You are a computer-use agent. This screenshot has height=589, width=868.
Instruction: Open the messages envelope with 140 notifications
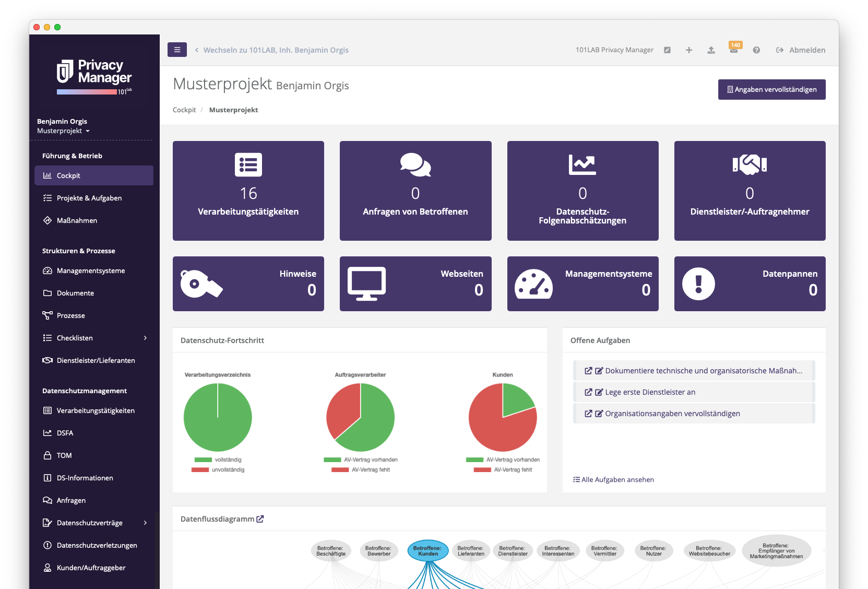pos(733,51)
